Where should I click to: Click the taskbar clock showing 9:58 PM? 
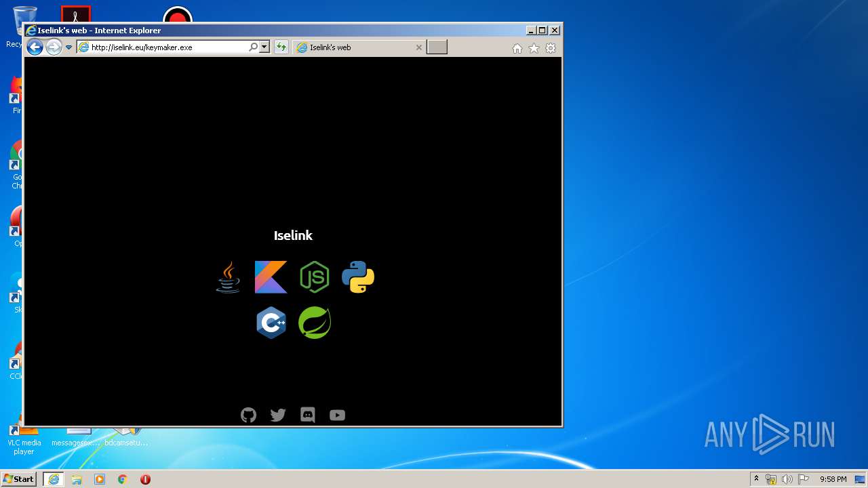pos(833,479)
